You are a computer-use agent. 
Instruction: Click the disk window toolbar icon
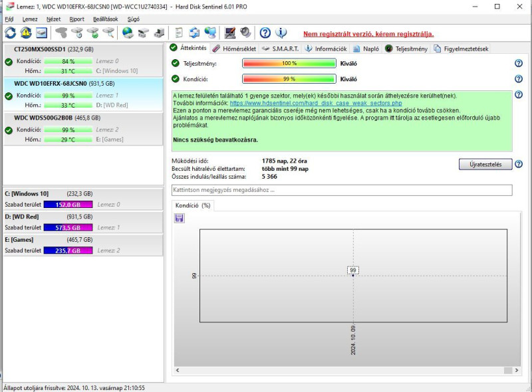click(x=41, y=33)
